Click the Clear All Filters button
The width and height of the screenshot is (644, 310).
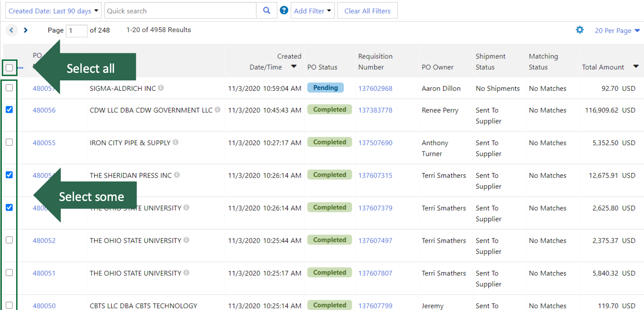point(367,11)
